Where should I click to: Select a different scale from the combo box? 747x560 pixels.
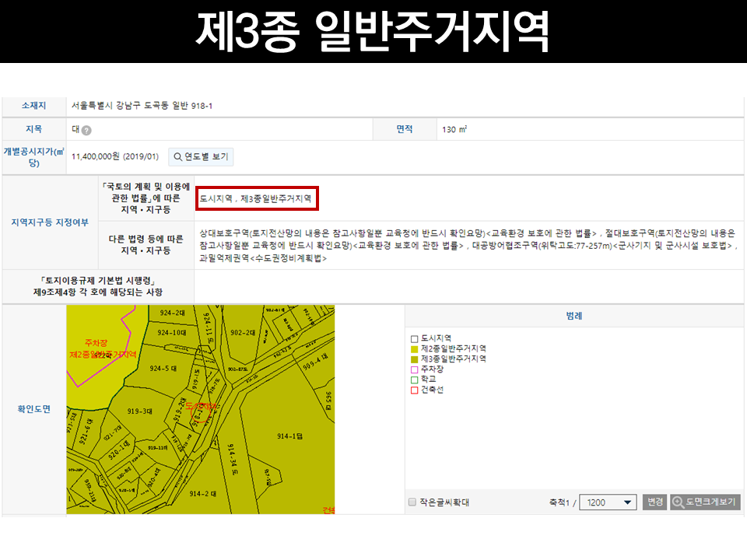(607, 502)
